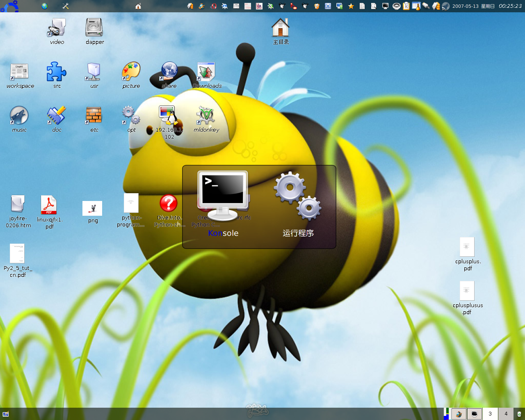Open the red joystick icon in top panel
The image size is (525, 420).
tap(294, 6)
